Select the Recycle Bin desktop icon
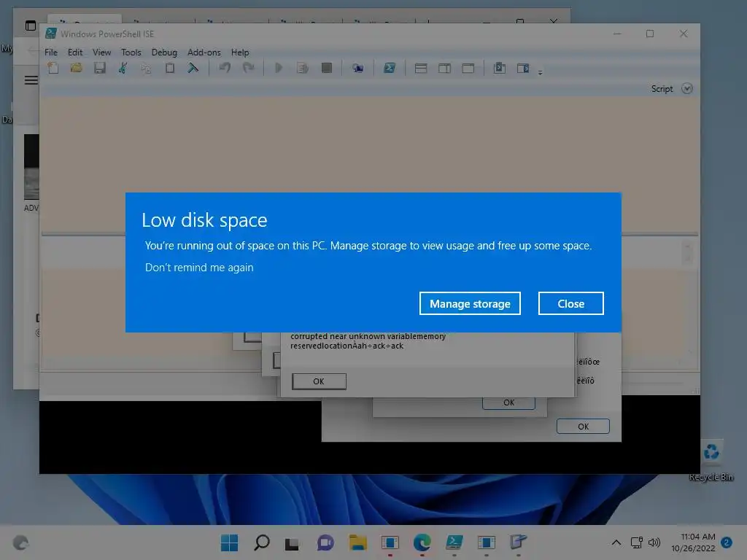747x560 pixels. (x=711, y=461)
